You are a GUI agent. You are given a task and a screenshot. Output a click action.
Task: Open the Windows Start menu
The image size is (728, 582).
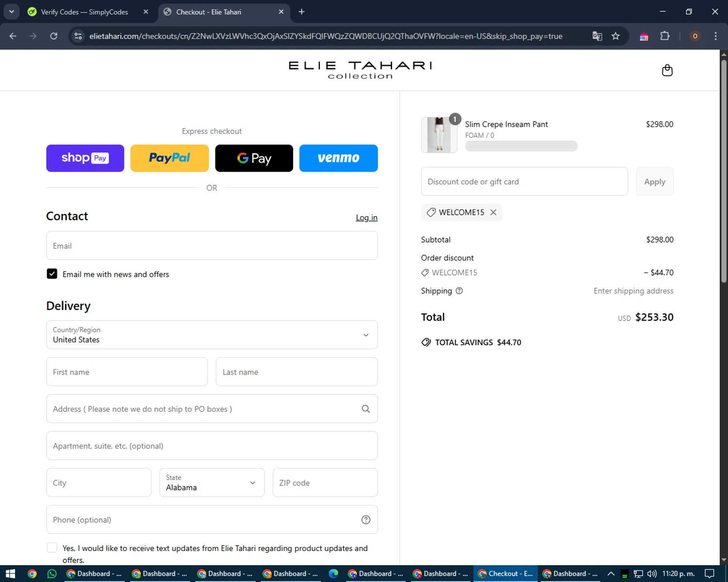(11, 574)
